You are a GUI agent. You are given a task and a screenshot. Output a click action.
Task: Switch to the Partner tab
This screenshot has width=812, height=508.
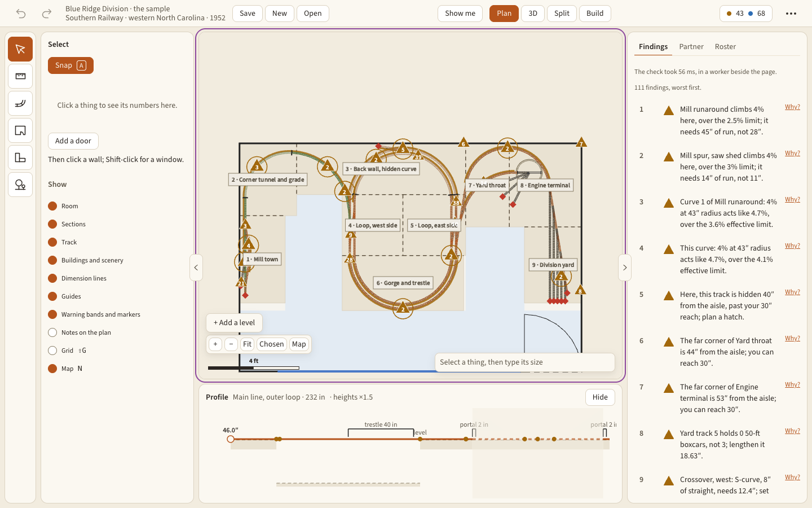pos(691,47)
